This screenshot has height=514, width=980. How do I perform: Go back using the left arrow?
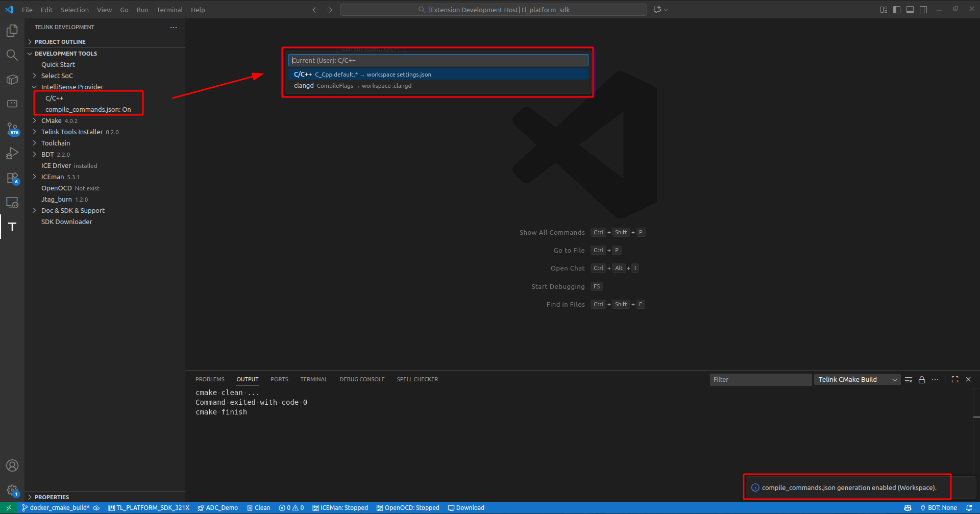click(315, 10)
